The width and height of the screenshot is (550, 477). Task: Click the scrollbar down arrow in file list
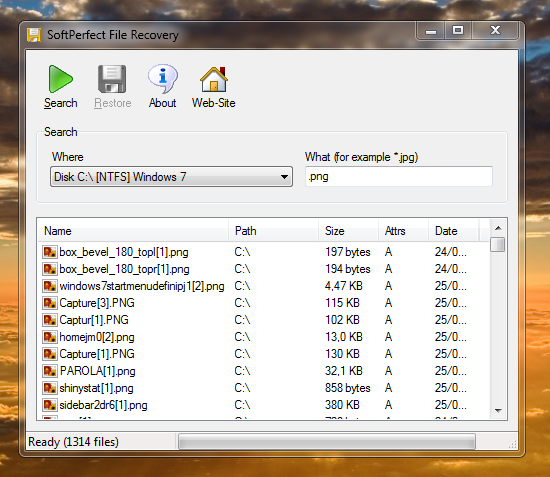(x=498, y=410)
